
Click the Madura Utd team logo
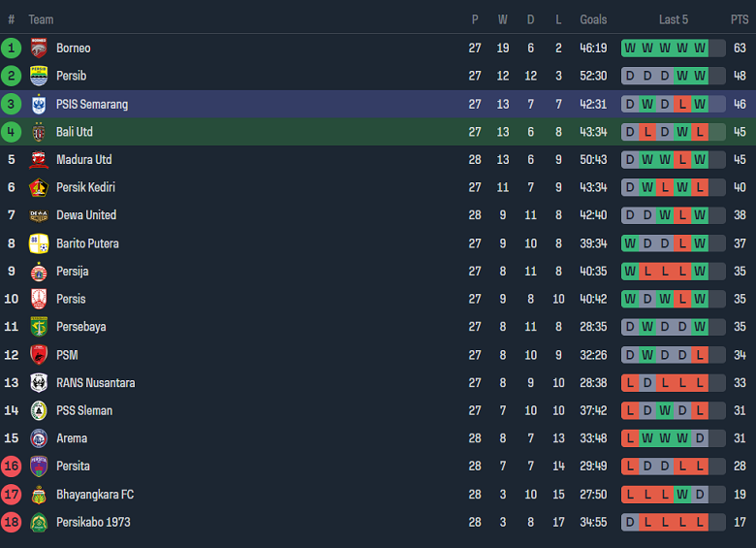(x=39, y=160)
